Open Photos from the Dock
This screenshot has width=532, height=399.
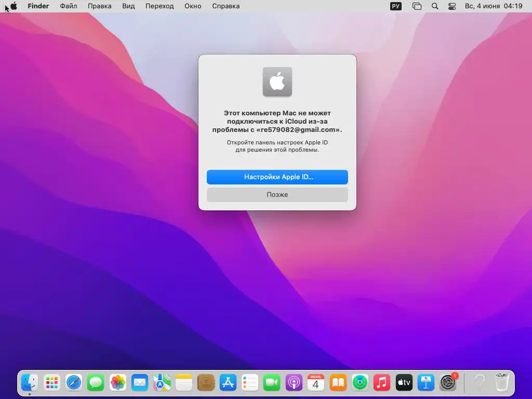click(x=118, y=383)
